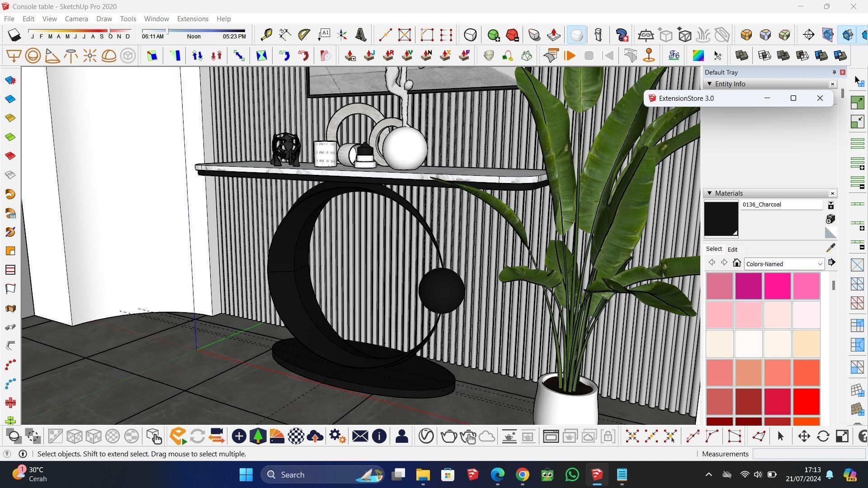Click the blue info circle icon
868x488 pixels.
tap(379, 436)
